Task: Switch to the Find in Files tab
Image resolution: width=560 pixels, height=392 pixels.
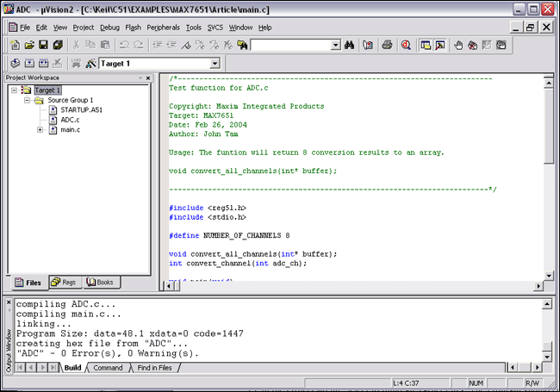Action: pos(157,368)
